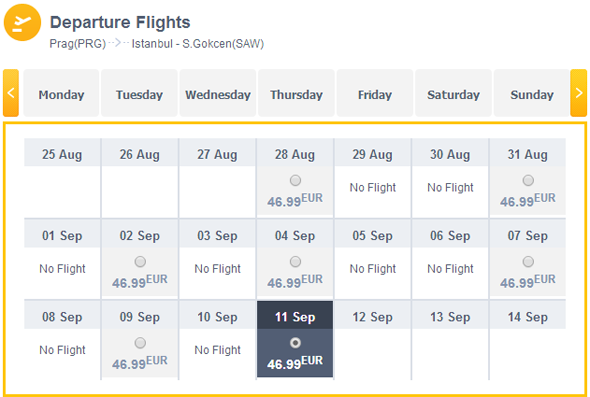Click No Flight cell under 05 Sep
This screenshot has height=397, width=590.
tap(373, 269)
